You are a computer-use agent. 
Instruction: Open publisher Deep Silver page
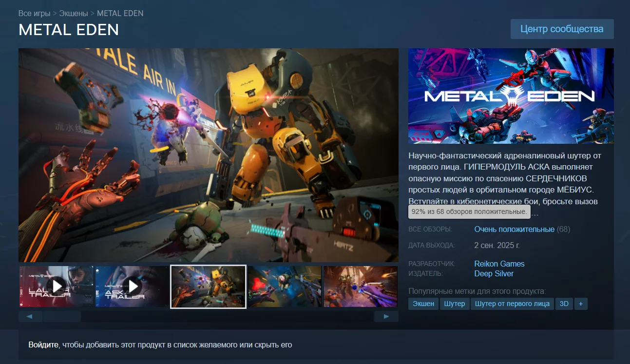pos(494,273)
